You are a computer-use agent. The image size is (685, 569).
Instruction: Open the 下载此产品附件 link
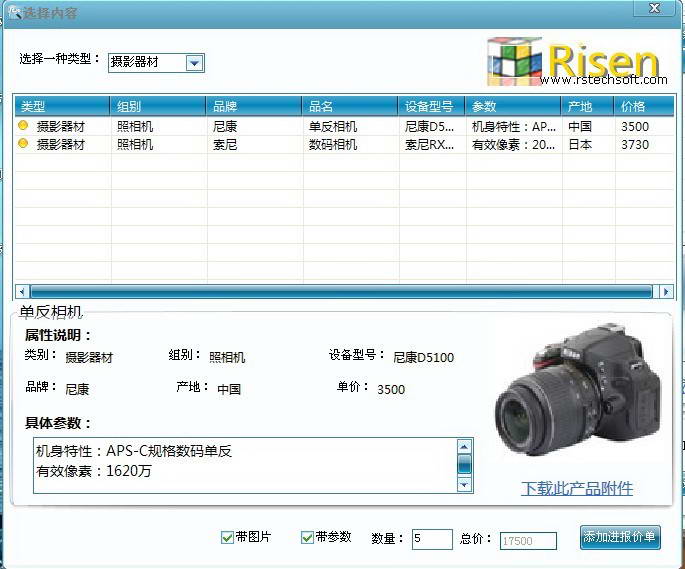pos(577,488)
